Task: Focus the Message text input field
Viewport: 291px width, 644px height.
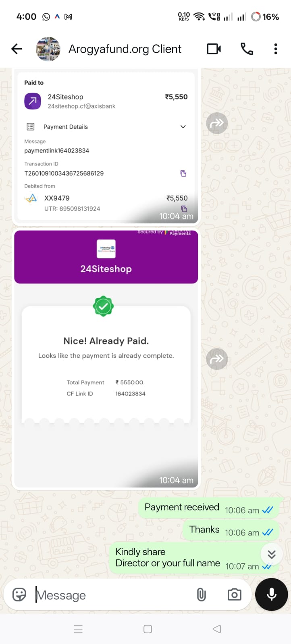Action: click(113, 595)
